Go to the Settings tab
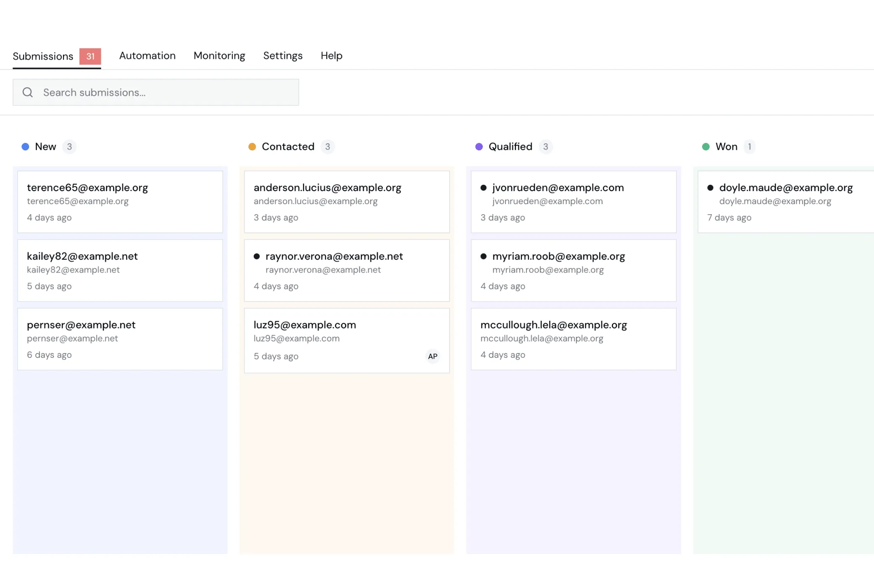Viewport: 874px width, 588px height. click(283, 56)
